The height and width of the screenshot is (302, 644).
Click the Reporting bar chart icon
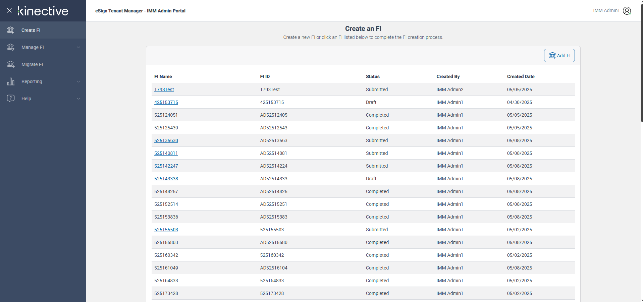[x=11, y=81]
